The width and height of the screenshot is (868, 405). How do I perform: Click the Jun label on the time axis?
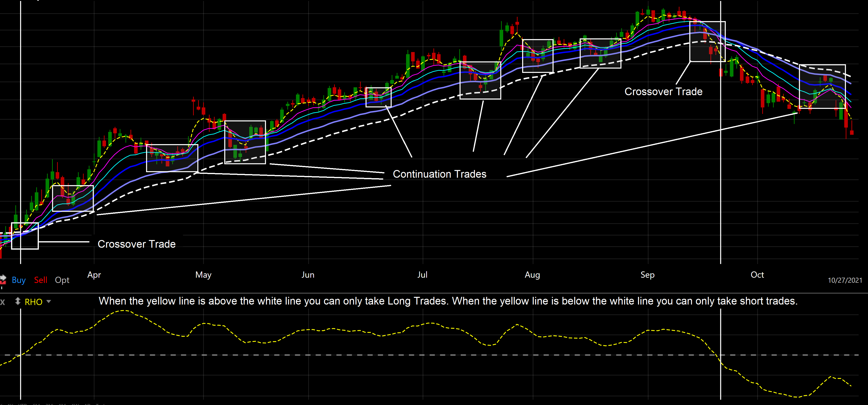tap(308, 275)
